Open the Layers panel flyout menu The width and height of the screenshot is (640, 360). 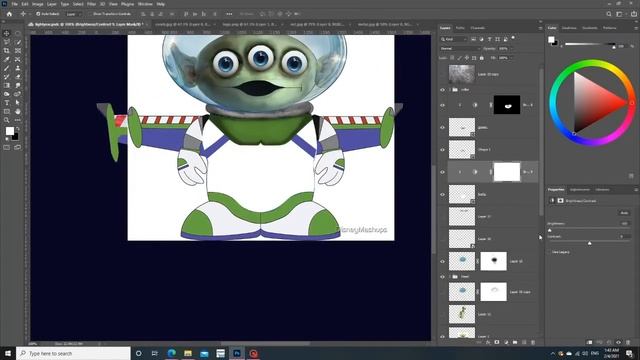point(540,28)
